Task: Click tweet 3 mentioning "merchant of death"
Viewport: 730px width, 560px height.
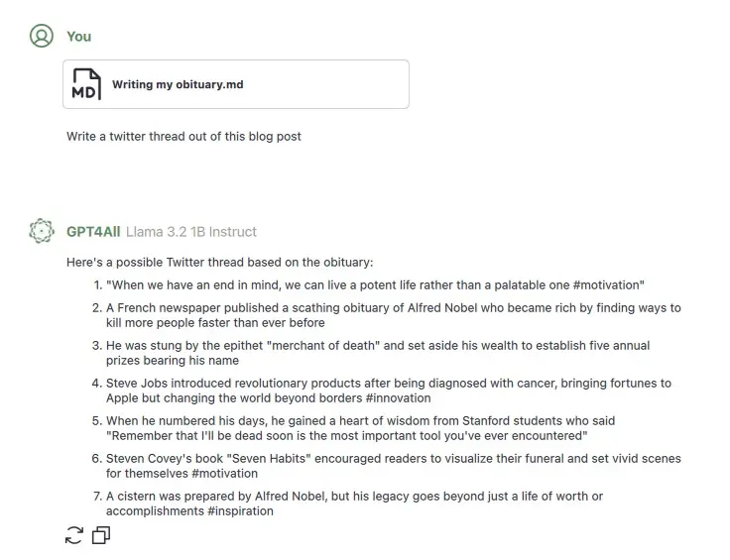Action: (378, 353)
